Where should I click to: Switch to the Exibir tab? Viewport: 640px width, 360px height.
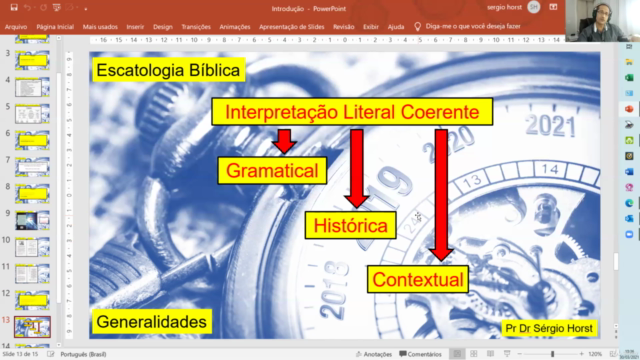coord(371,27)
